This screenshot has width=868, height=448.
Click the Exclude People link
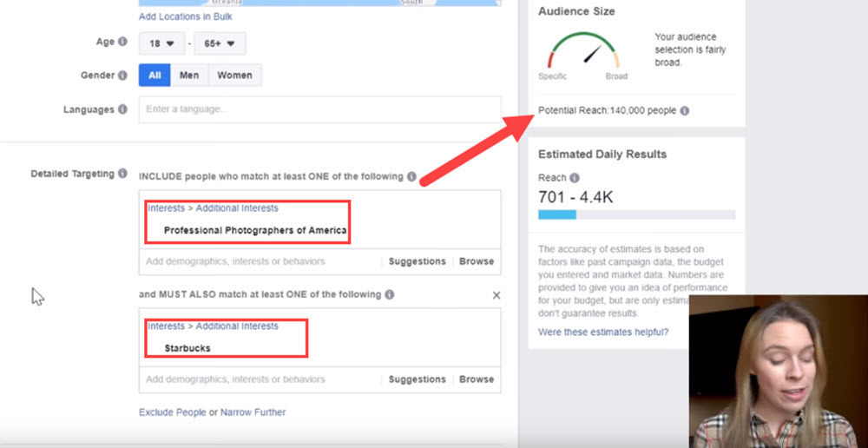point(172,412)
